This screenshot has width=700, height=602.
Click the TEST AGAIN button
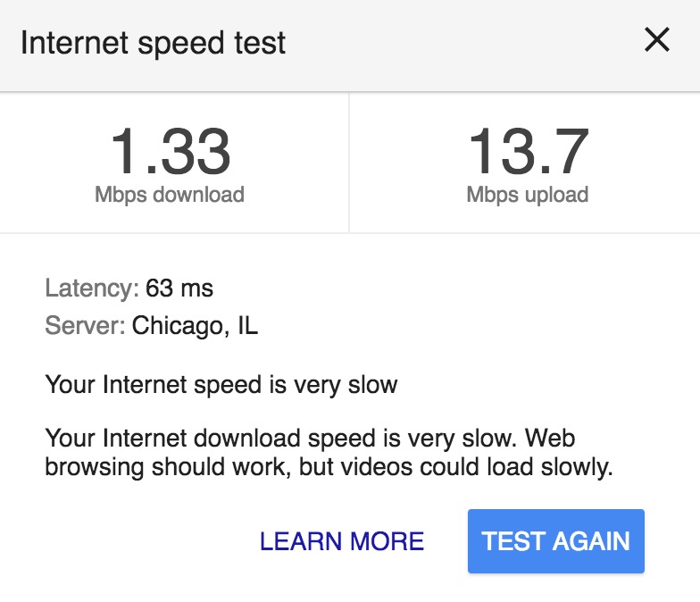click(555, 541)
